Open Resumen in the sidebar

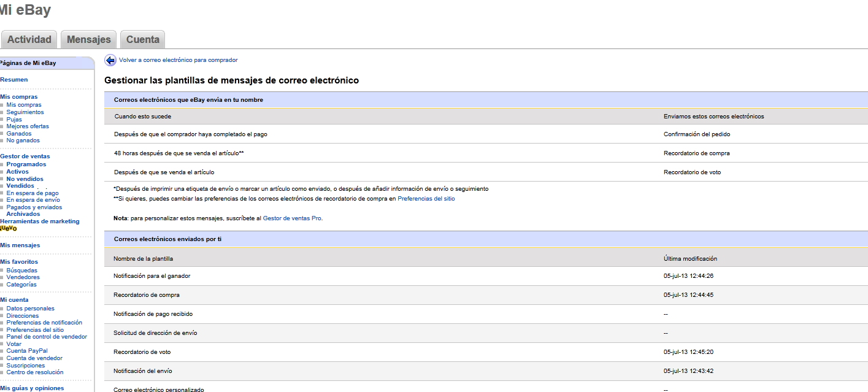click(x=13, y=80)
